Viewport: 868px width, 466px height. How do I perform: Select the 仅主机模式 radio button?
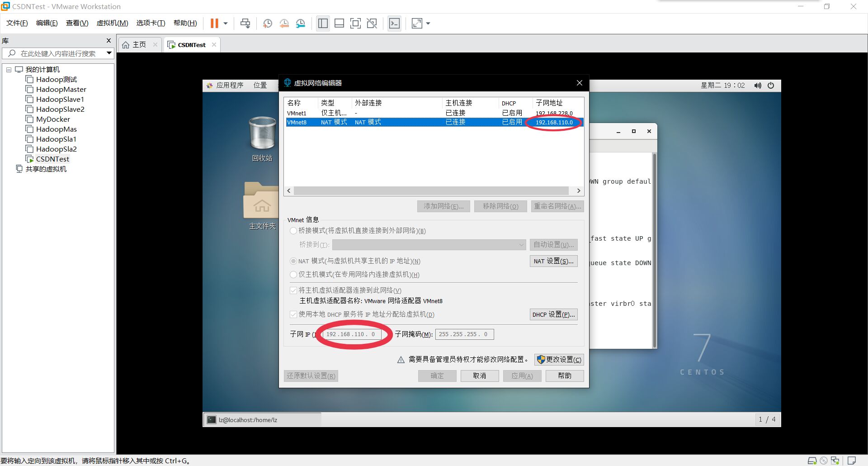(x=293, y=275)
